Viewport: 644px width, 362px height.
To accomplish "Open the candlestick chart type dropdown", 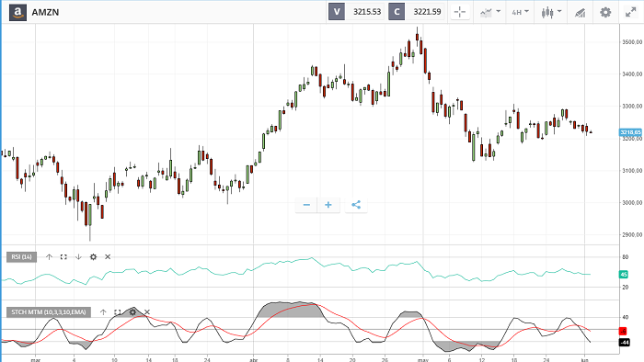I will (551, 12).
